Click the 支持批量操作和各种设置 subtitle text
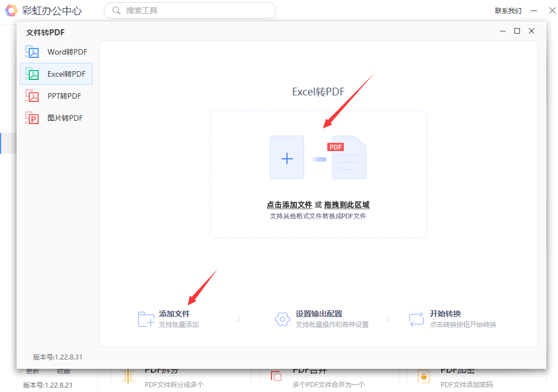This screenshot has height=392, width=558. tap(332, 325)
